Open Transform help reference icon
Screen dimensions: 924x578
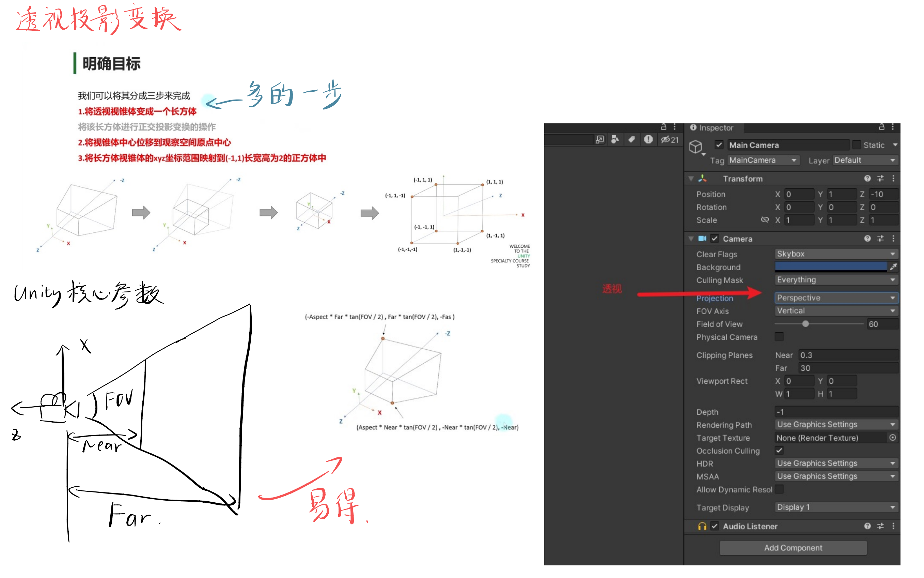[867, 178]
